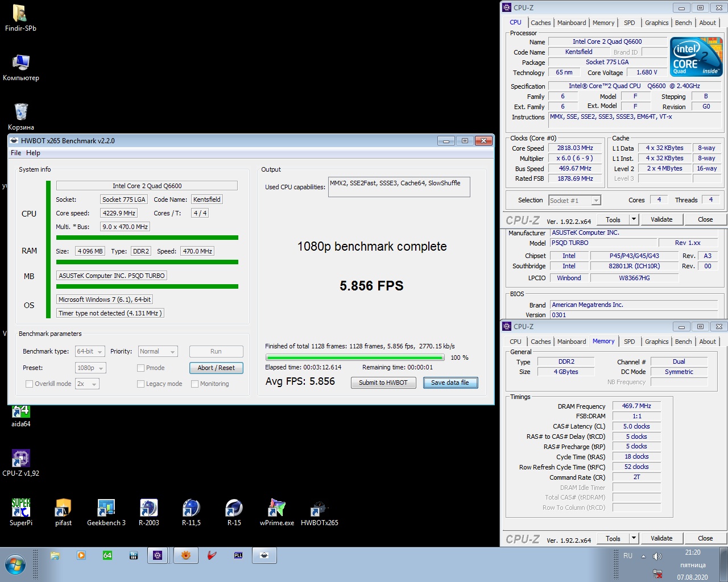Image resolution: width=728 pixels, height=582 pixels.
Task: Click the Abort / Reset button
Action: pos(216,368)
